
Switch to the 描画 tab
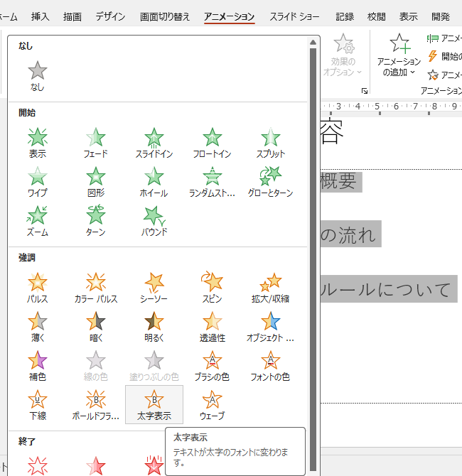click(72, 16)
